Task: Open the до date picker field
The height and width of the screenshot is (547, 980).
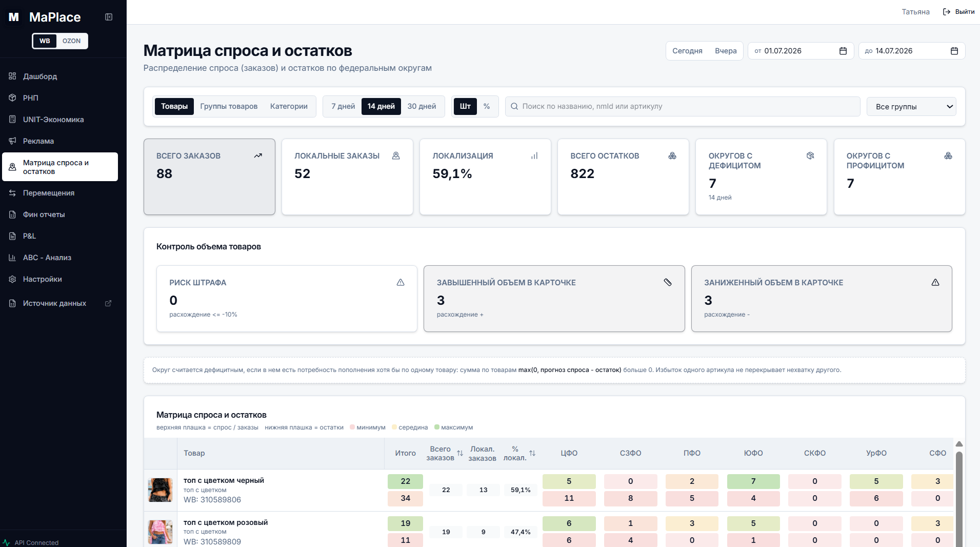Action: [x=912, y=51]
